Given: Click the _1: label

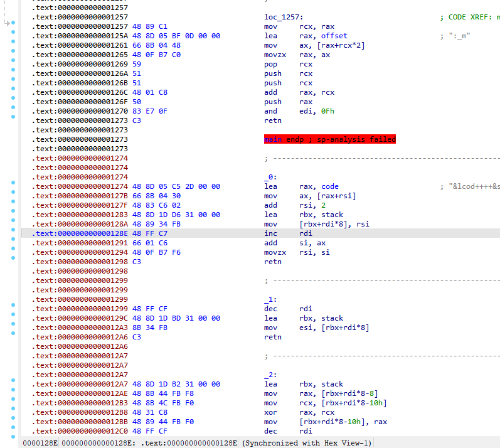Looking at the screenshot, I should pos(270,299).
